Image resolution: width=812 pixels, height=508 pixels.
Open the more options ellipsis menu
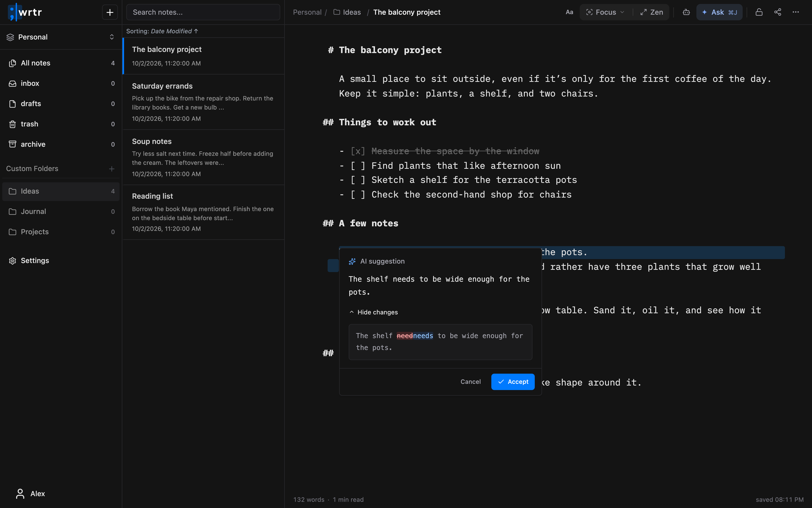[796, 12]
